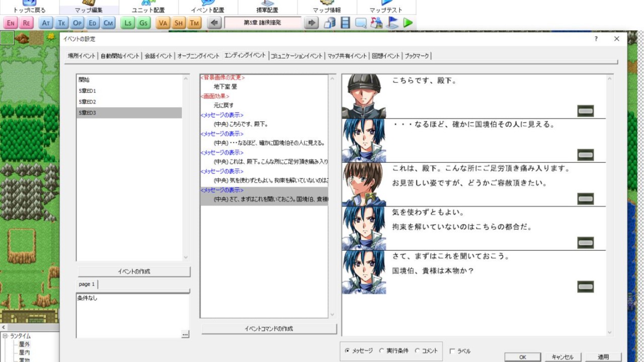Select the page 1 tab
644x362 pixels.
point(87,284)
